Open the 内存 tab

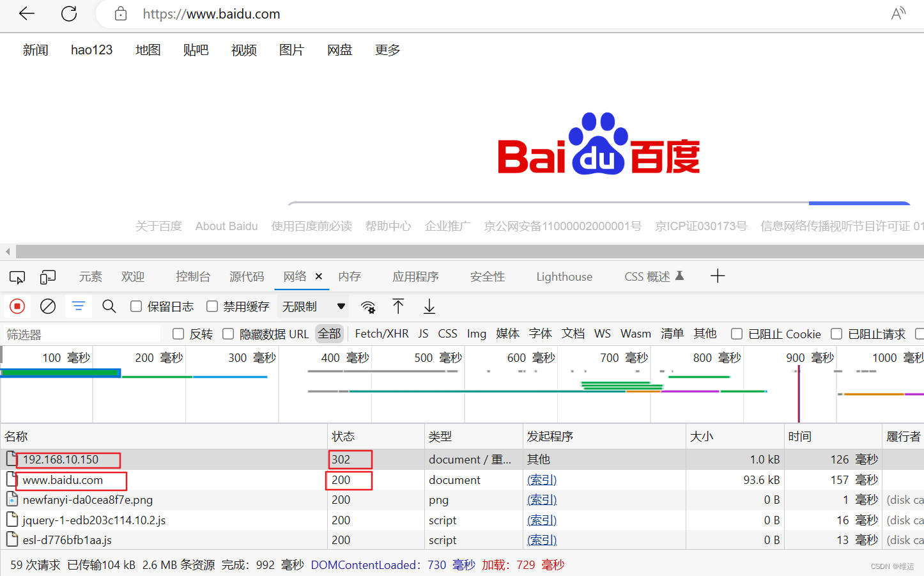pos(350,276)
